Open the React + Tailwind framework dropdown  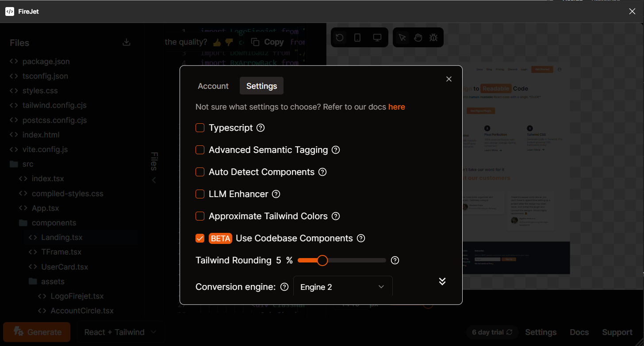point(120,332)
